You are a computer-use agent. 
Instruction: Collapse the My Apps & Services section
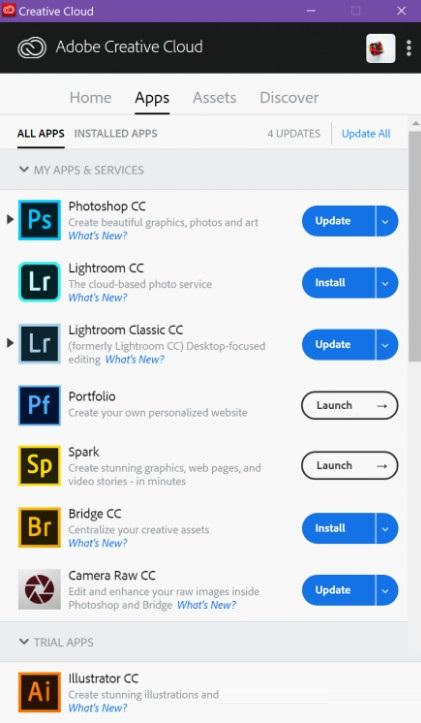24,170
